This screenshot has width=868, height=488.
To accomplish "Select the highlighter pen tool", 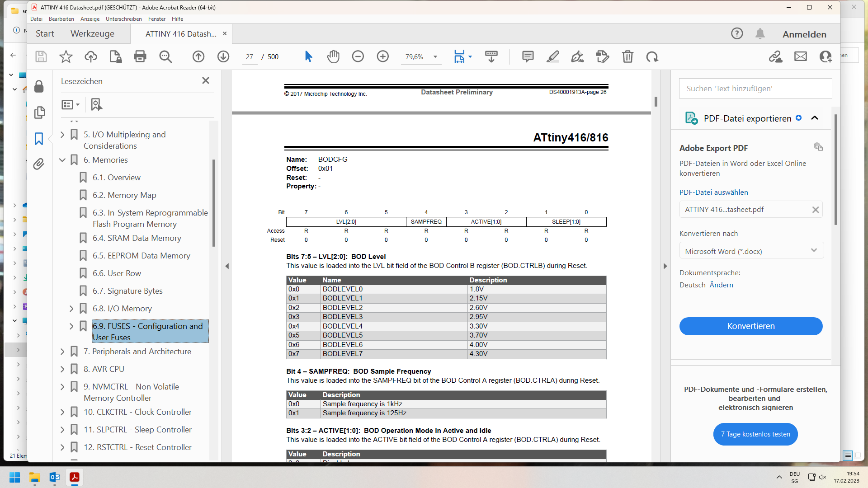I will click(x=552, y=56).
